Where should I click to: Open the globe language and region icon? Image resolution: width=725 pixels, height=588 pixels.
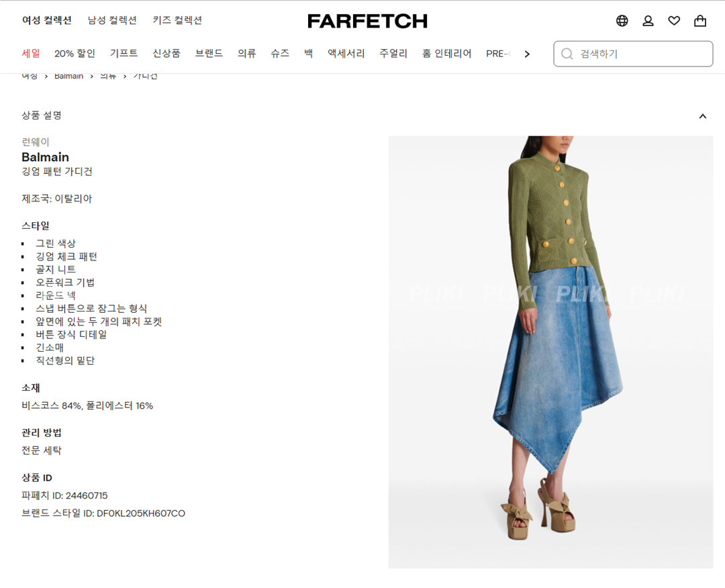(622, 21)
